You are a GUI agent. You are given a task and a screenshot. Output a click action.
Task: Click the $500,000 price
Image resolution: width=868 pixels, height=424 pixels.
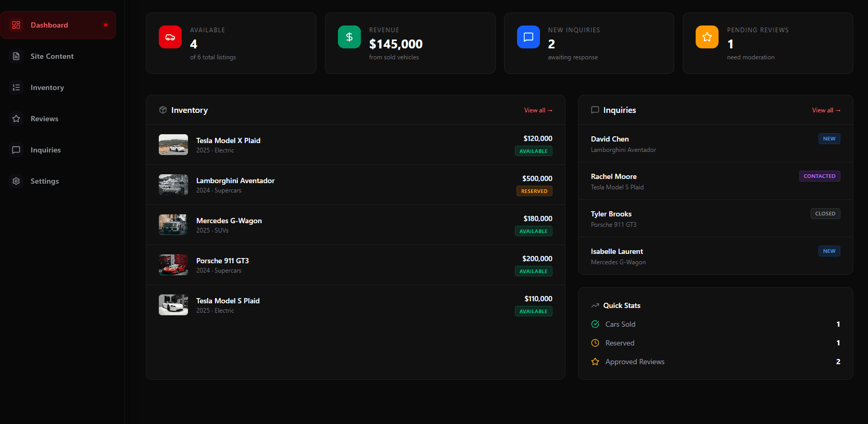[537, 178]
